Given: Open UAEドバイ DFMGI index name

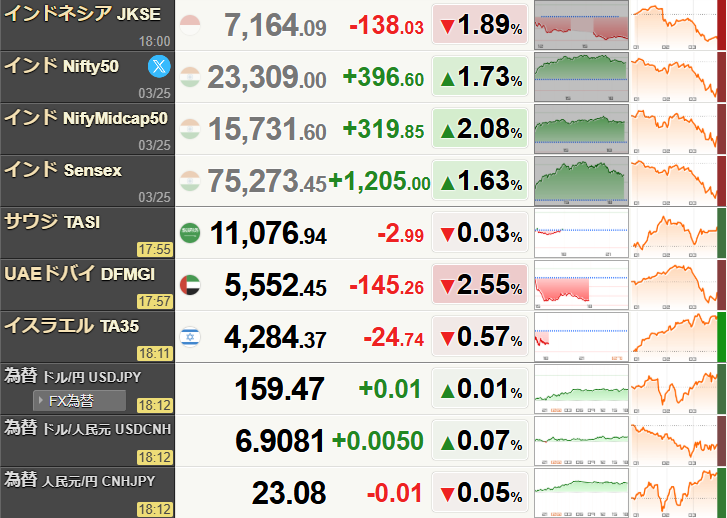Looking at the screenshot, I should pyautogui.click(x=79, y=274).
